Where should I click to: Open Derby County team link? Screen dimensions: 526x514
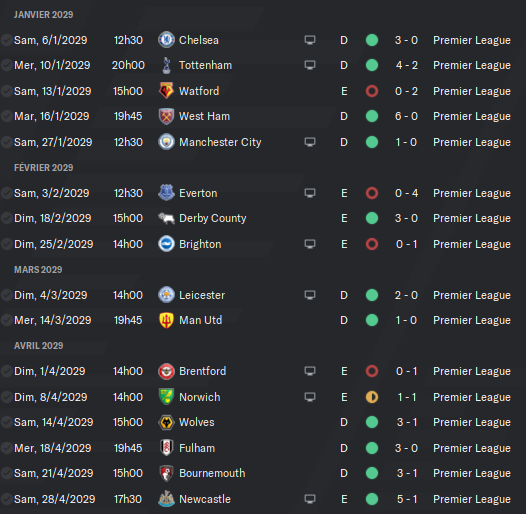click(x=213, y=218)
